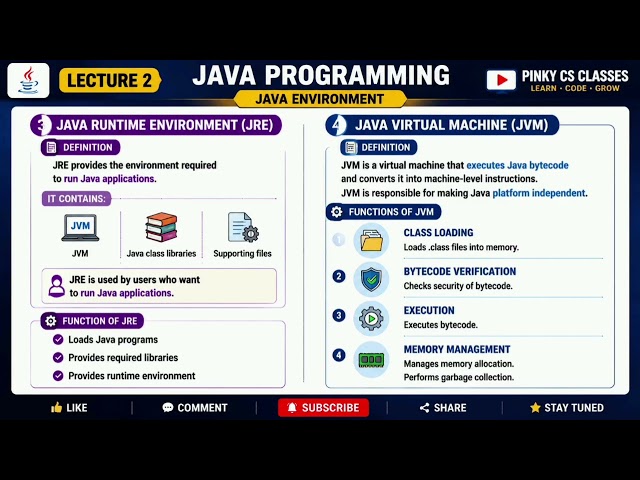Click the bell icon in Subscribe button
Screen dimensions: 640x480
pyautogui.click(x=292, y=408)
